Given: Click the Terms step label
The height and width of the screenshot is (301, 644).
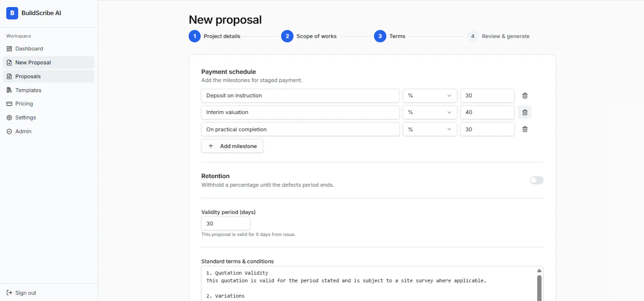Looking at the screenshot, I should (x=397, y=36).
